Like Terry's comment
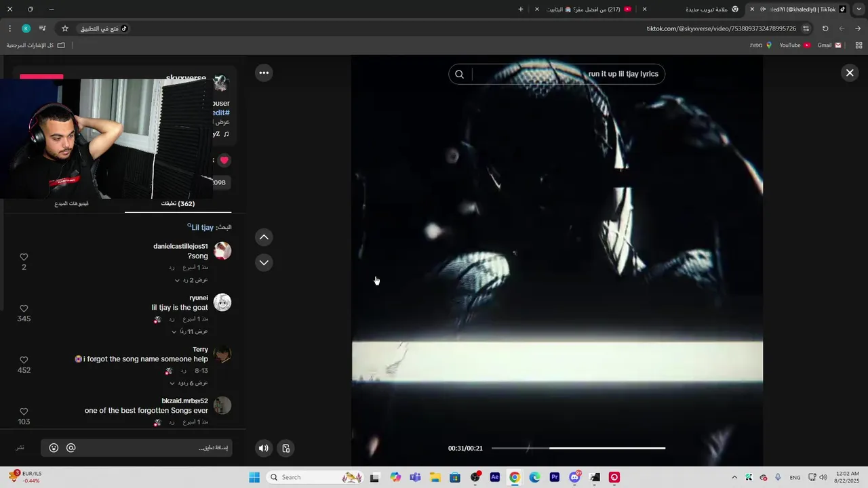This screenshot has height=488, width=868. tap(24, 360)
